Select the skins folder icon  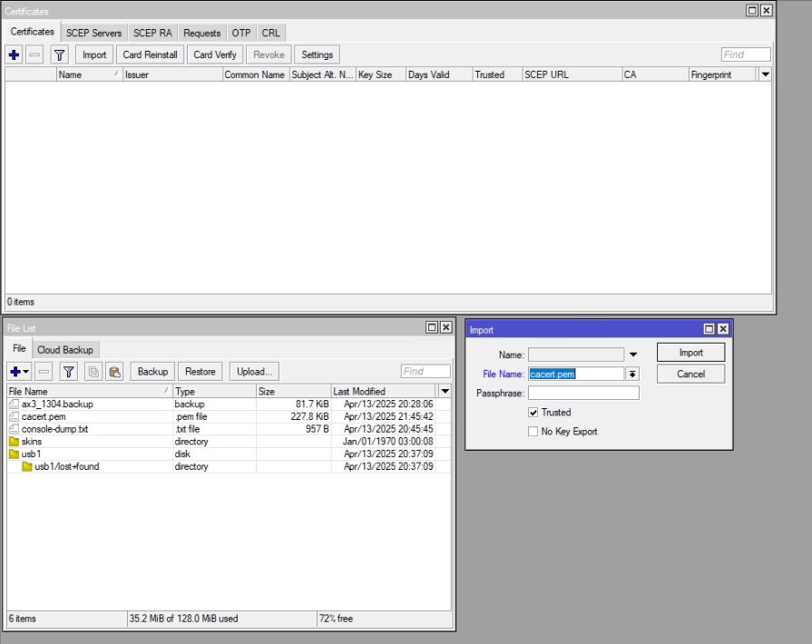point(14,442)
